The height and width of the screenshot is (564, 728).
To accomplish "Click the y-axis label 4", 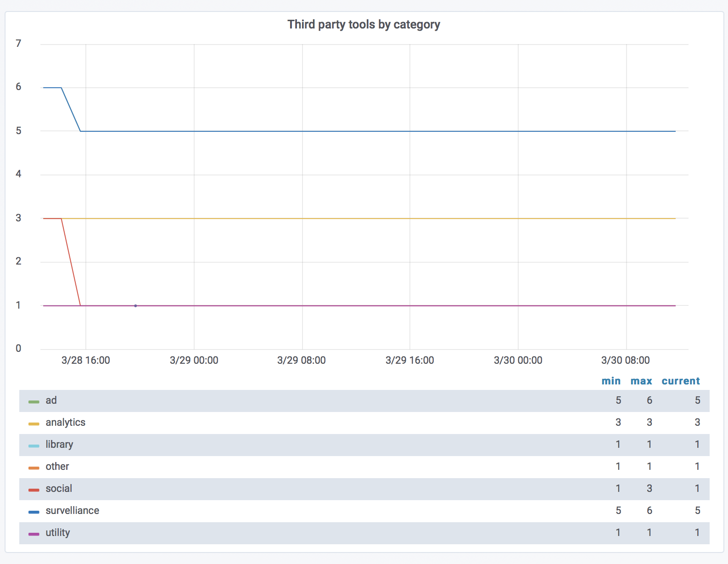I will (18, 174).
